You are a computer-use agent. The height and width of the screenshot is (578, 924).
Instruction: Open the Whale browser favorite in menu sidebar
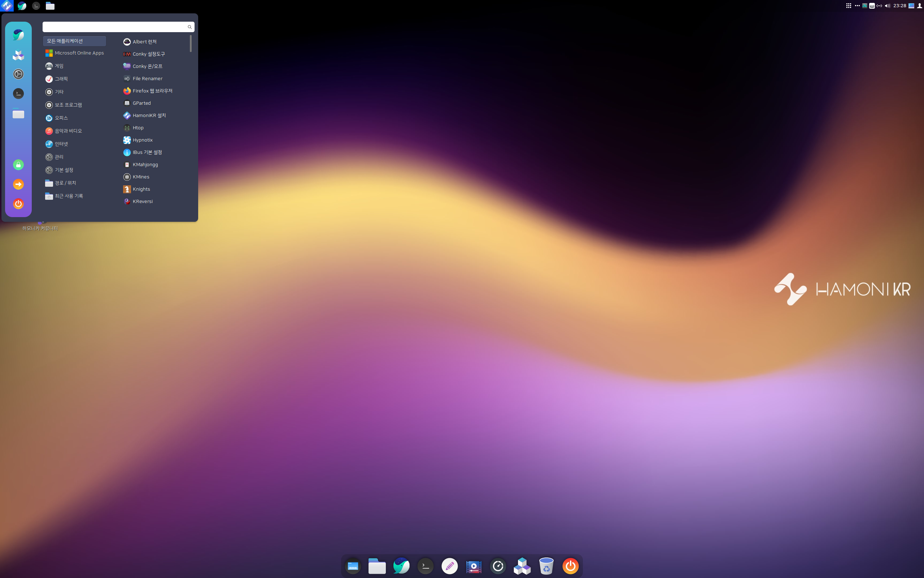pyautogui.click(x=18, y=35)
